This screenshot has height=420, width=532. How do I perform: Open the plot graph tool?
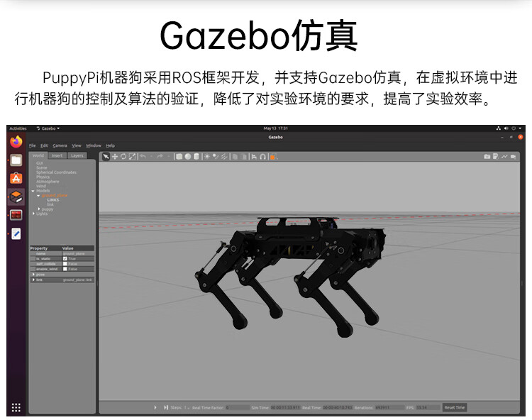pos(504,156)
